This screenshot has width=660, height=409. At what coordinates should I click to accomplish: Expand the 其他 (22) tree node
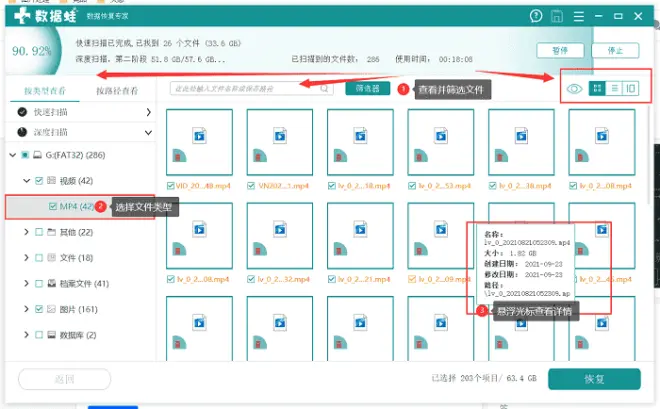point(24,232)
